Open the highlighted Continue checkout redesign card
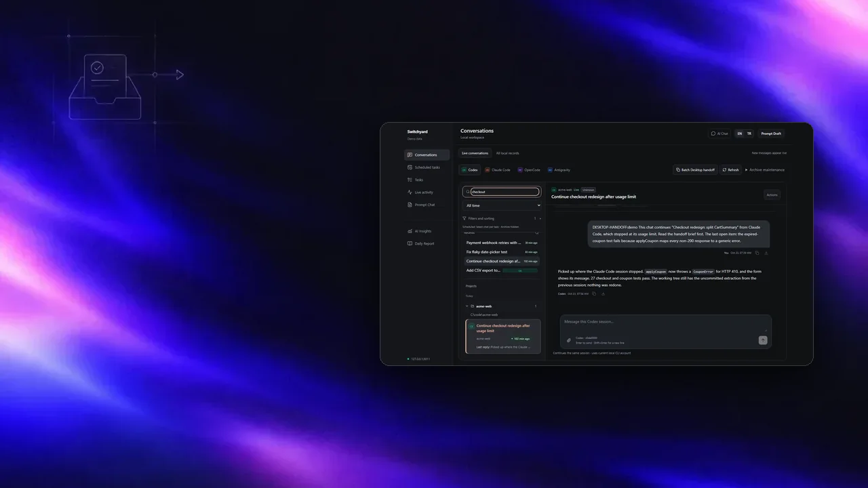This screenshot has height=488, width=868. point(503,336)
